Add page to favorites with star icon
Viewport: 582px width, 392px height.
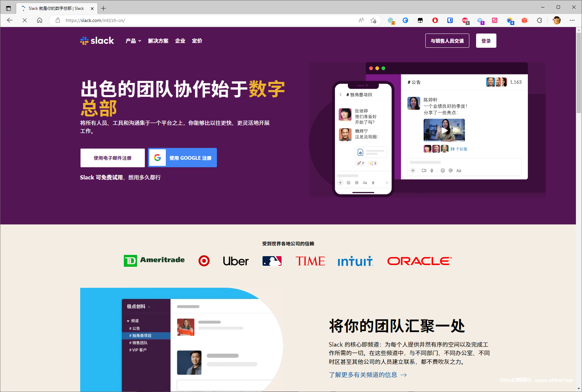[x=373, y=20]
